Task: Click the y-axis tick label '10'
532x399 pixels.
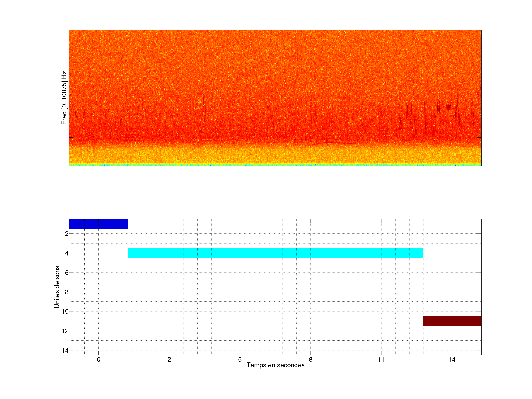Action: (x=65, y=312)
